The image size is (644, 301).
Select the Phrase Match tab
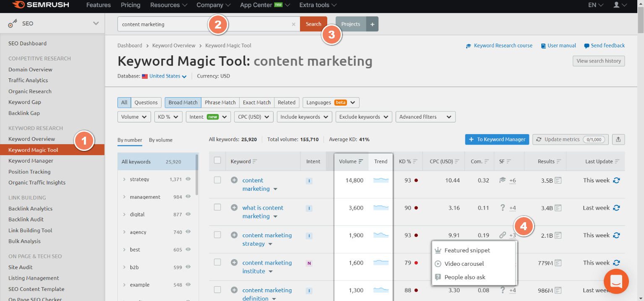pyautogui.click(x=220, y=102)
